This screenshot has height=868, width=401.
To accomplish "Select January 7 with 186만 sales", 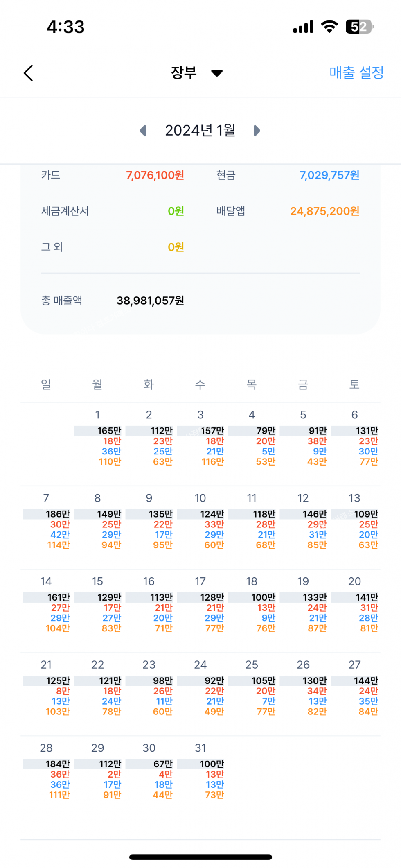I will click(x=47, y=524).
